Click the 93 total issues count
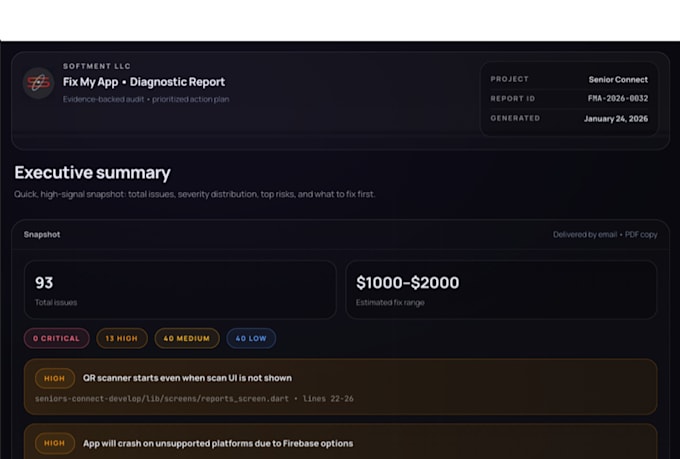This screenshot has height=459, width=680. point(44,283)
